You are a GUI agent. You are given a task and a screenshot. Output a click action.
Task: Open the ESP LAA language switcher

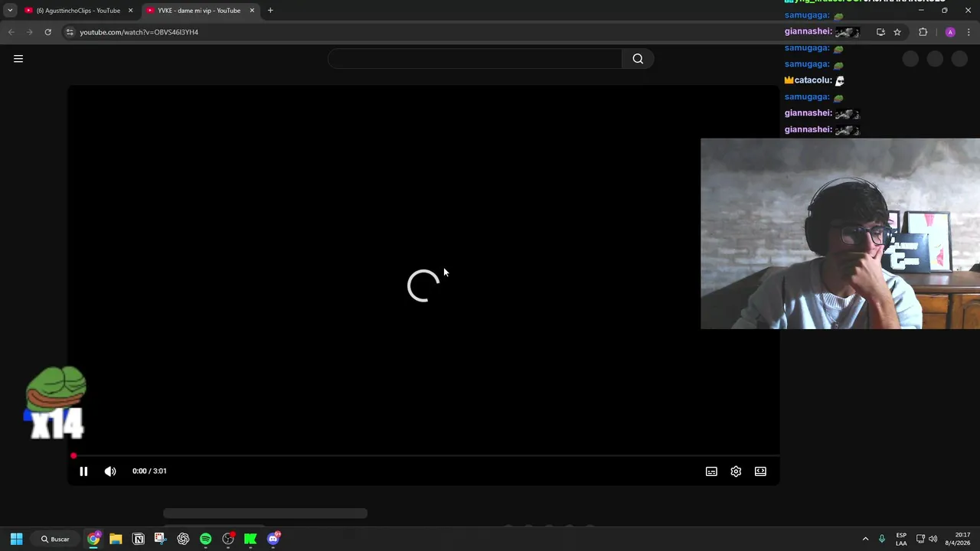(x=901, y=539)
